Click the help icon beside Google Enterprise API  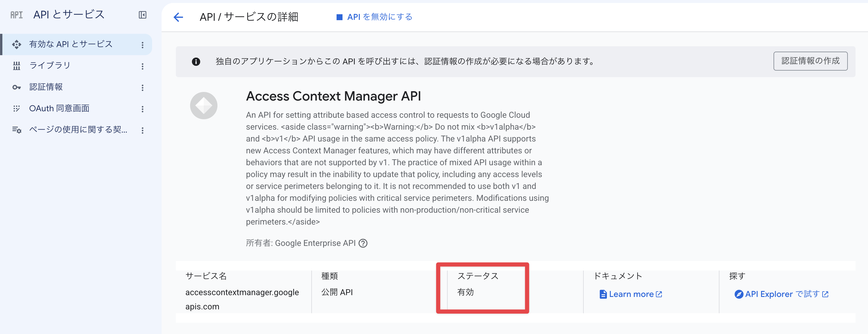363,243
